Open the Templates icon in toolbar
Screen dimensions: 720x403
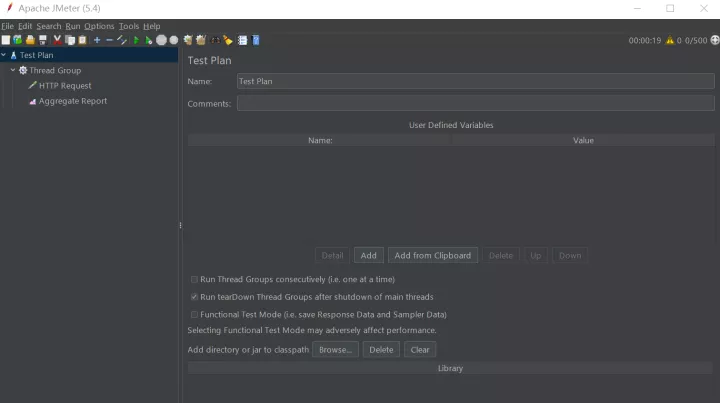tap(17, 40)
